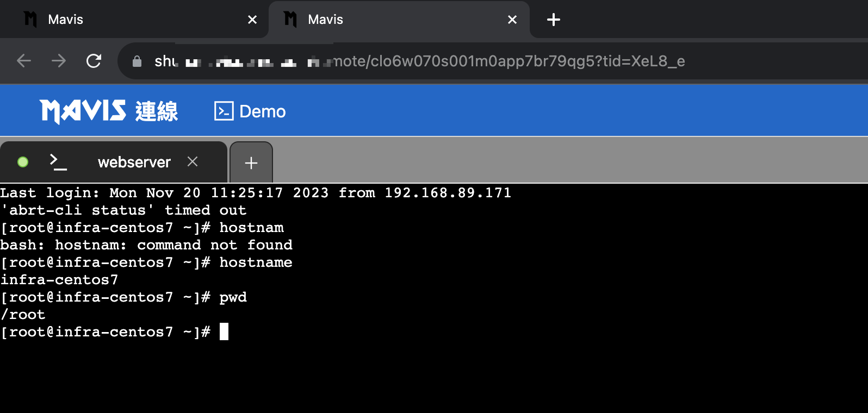Go forward in browser history
Screen dimensions: 868x413
pyautogui.click(x=59, y=61)
